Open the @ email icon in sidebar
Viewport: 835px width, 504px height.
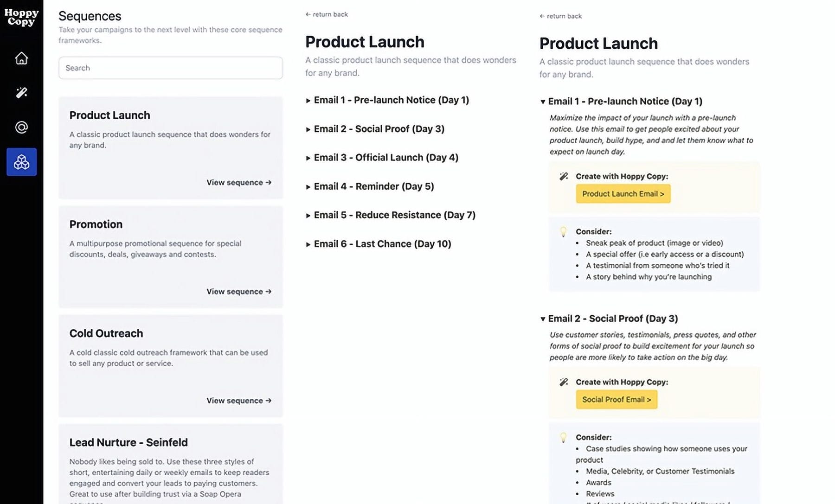tap(21, 128)
